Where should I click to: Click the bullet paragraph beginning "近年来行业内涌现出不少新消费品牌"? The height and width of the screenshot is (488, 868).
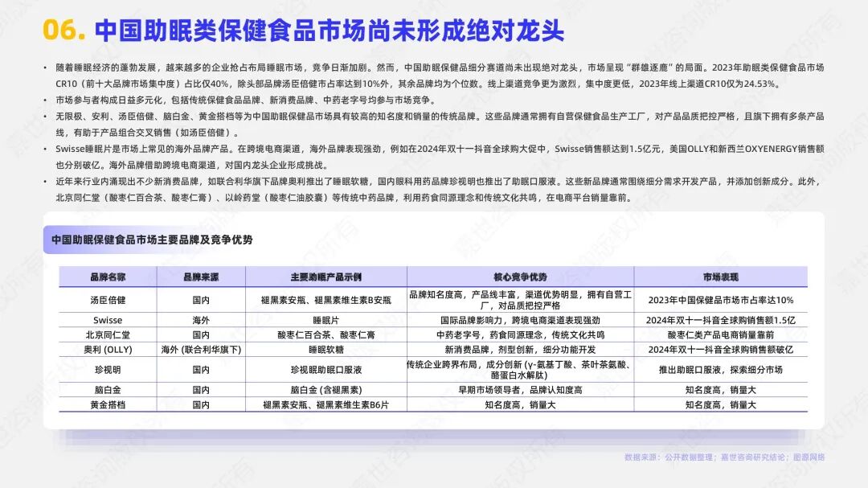(440, 190)
